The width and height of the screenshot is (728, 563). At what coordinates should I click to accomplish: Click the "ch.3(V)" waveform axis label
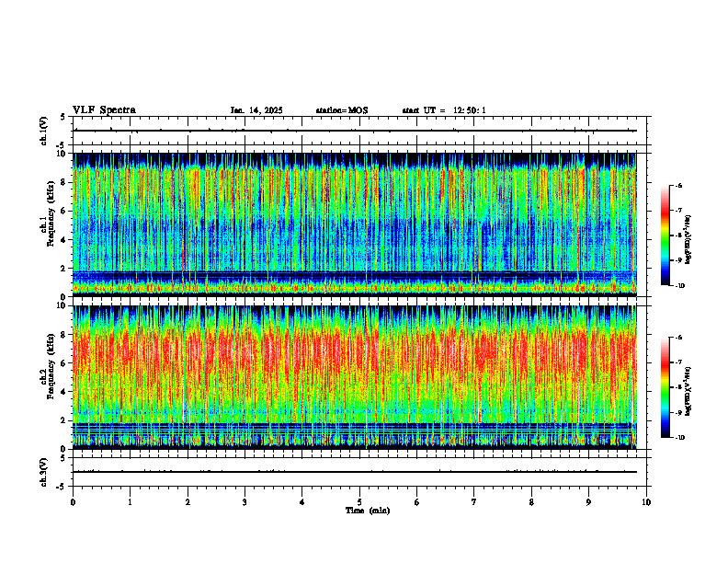point(43,472)
